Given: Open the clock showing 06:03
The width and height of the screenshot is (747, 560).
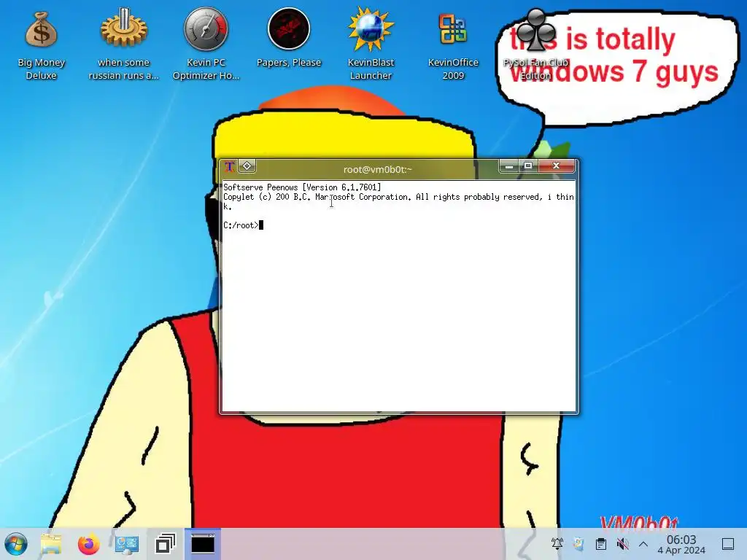Looking at the screenshot, I should pyautogui.click(x=681, y=544).
